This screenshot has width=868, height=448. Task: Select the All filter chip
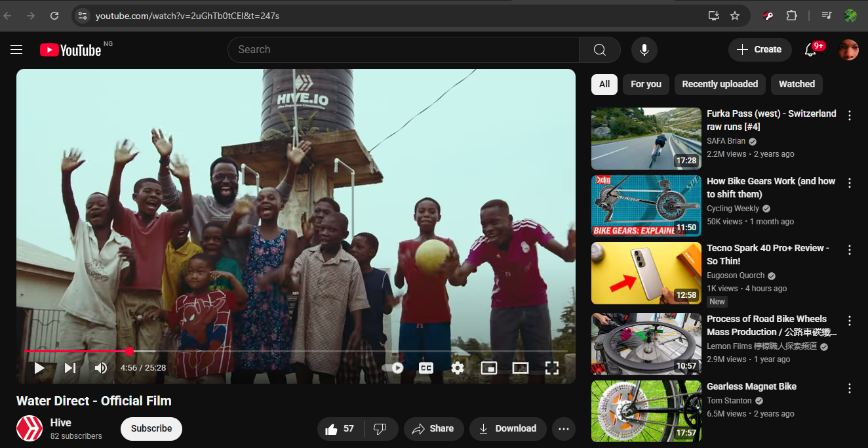pyautogui.click(x=604, y=85)
